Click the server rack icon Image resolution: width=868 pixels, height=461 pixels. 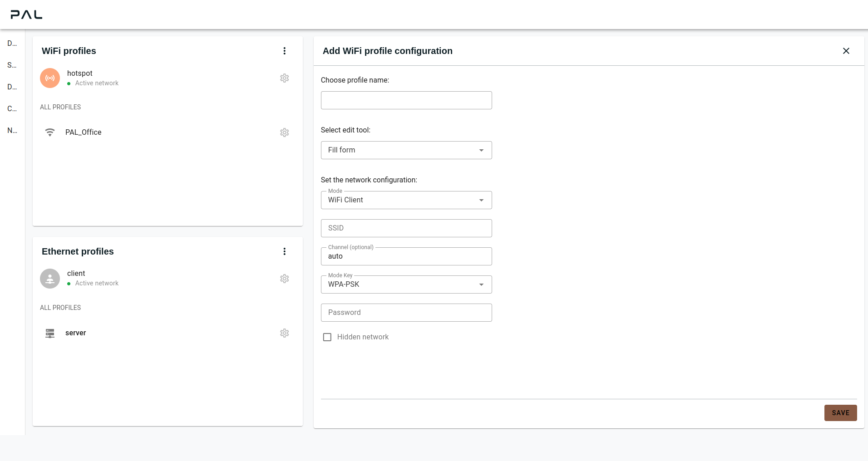50,333
